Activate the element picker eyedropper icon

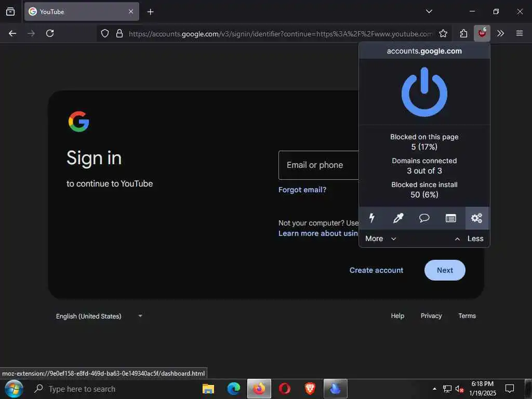point(398,218)
